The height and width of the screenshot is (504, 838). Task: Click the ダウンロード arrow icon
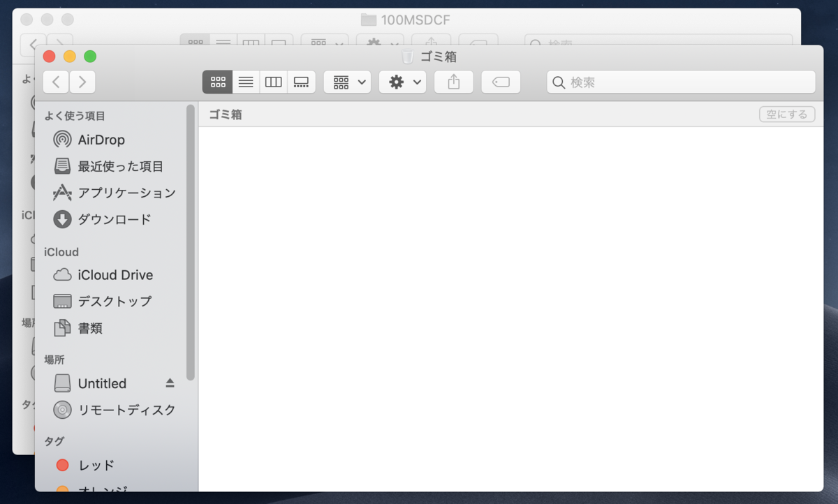[62, 219]
